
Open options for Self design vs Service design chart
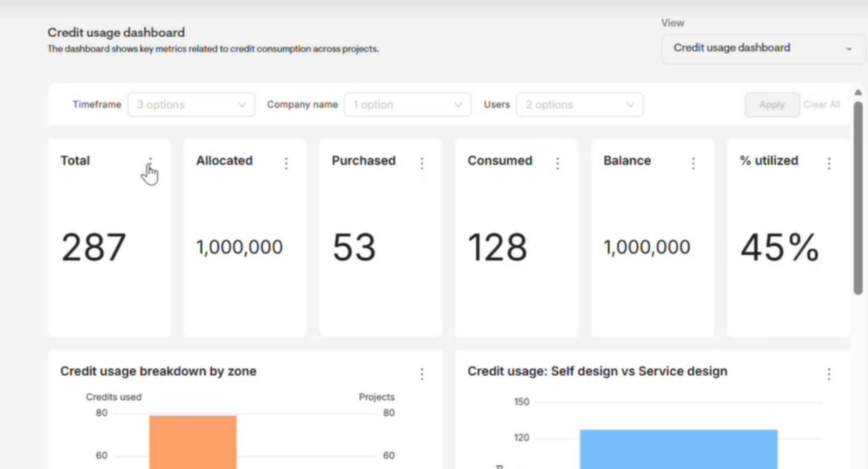(829, 374)
